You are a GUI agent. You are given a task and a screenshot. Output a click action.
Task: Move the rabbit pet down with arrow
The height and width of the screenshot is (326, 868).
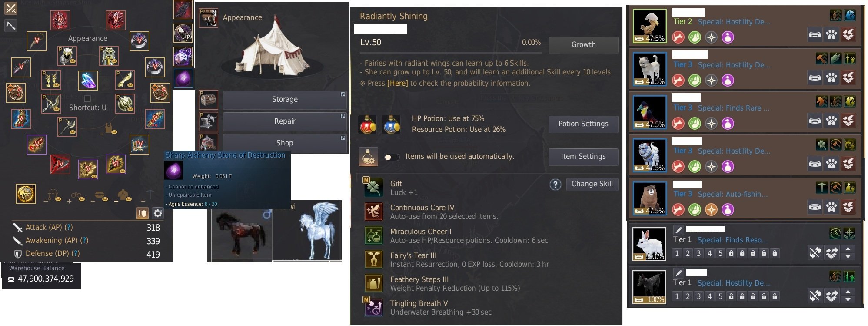pos(848,257)
